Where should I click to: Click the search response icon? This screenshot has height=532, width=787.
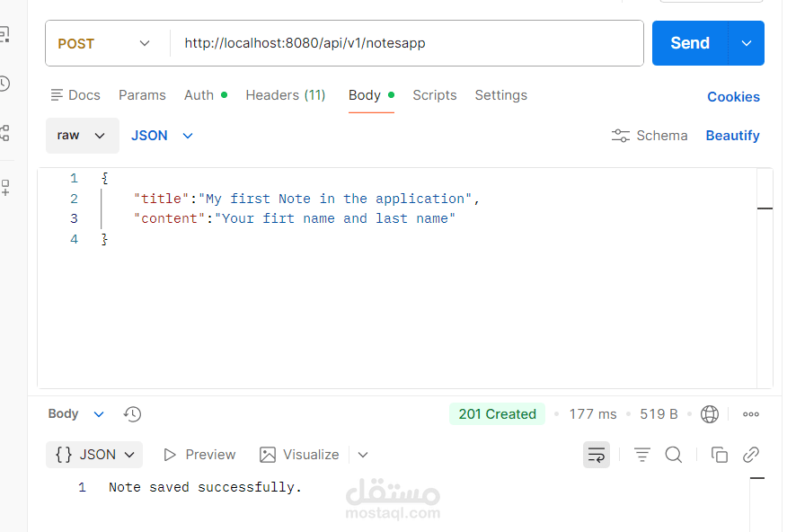[x=674, y=455]
